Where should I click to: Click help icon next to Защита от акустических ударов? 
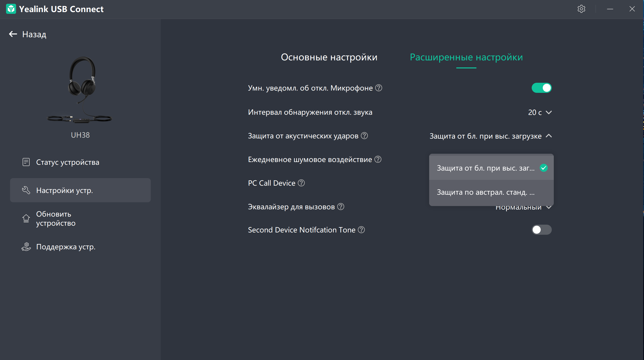[x=364, y=136]
